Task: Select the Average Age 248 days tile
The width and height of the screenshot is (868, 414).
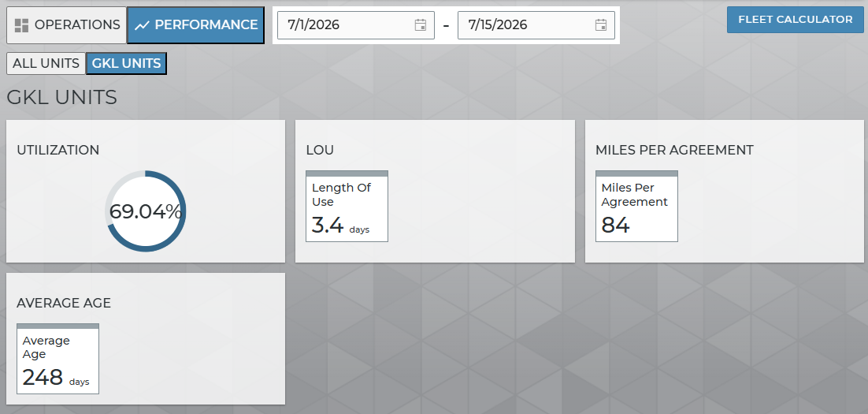Action: coord(57,359)
